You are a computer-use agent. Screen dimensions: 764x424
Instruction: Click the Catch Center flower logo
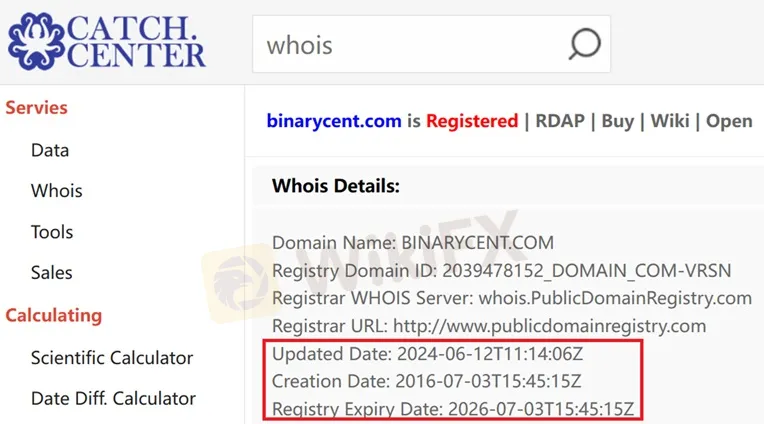pos(36,41)
